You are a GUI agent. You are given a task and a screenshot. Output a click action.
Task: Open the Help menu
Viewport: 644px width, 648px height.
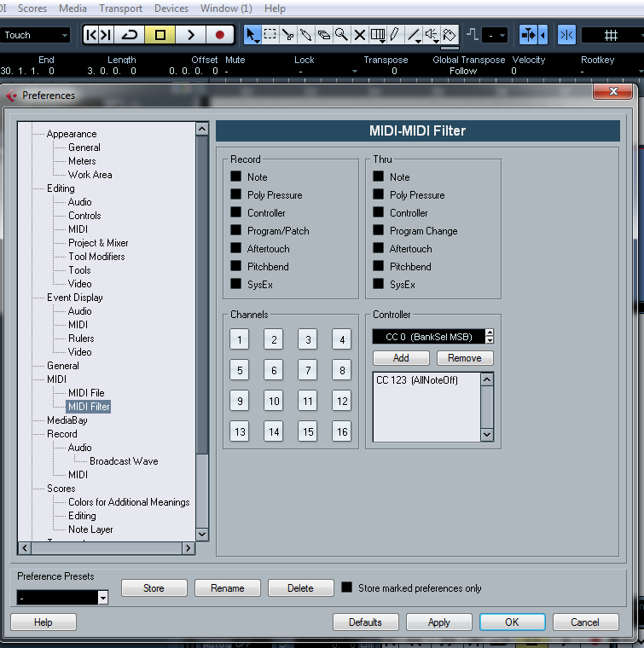(x=275, y=9)
